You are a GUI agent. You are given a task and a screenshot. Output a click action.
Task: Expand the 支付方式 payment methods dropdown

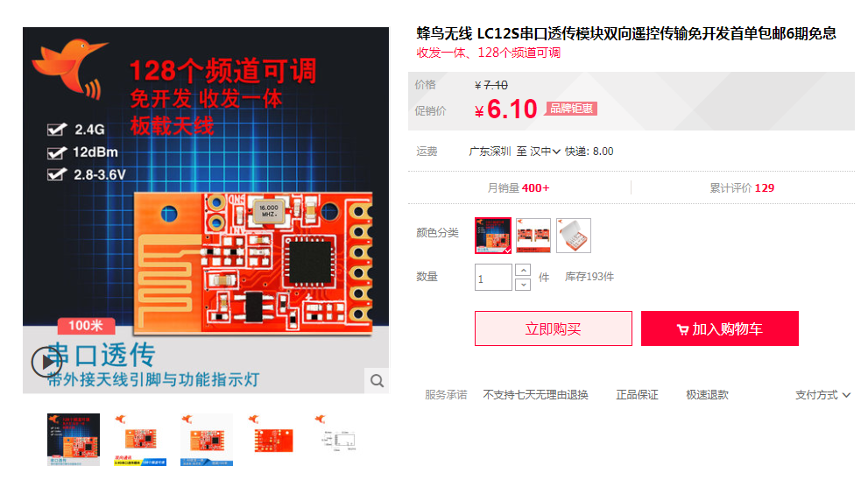click(x=822, y=395)
